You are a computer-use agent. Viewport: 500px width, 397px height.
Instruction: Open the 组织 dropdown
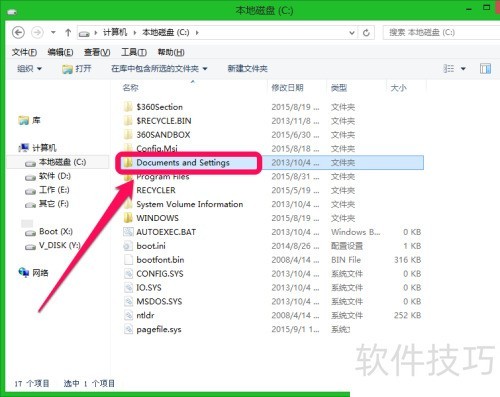pos(29,69)
